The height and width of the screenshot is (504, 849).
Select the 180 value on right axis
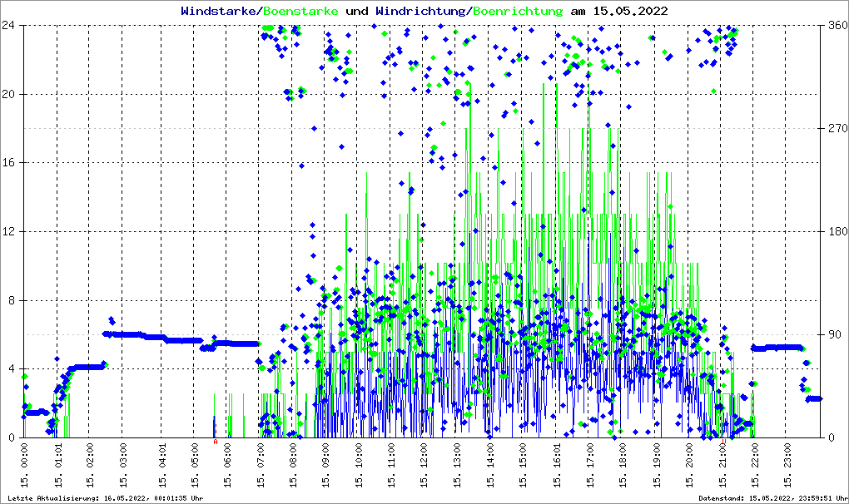pos(836,231)
